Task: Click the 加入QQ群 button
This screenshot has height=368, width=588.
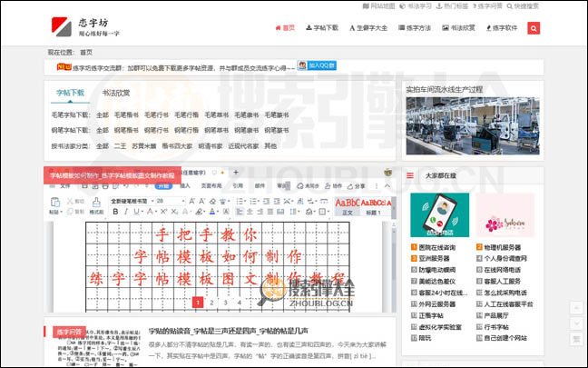Action: [x=317, y=65]
